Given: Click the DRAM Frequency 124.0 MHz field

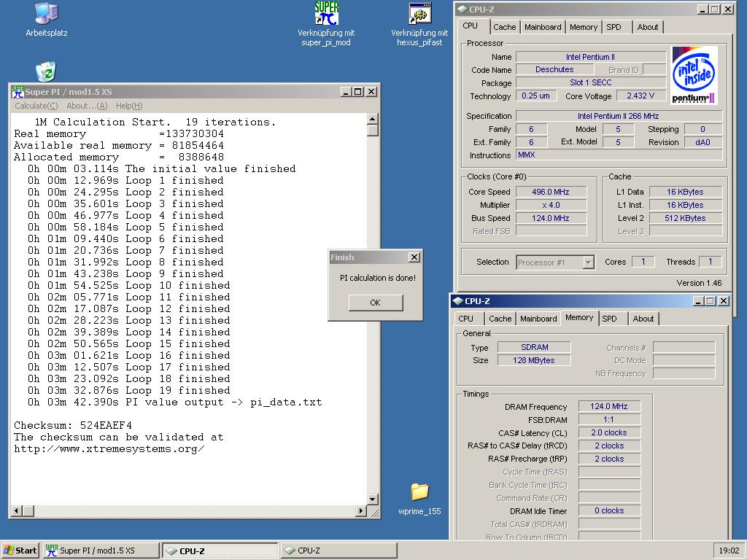Looking at the screenshot, I should [609, 406].
